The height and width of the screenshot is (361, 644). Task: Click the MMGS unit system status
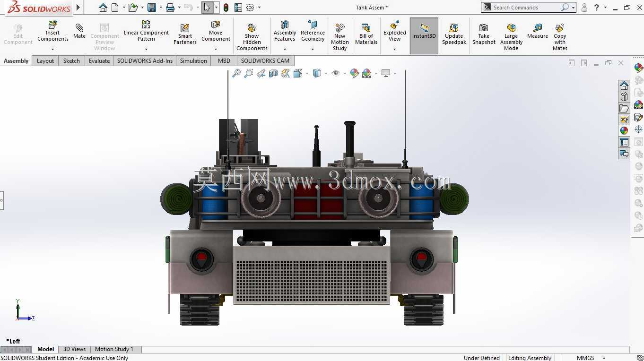click(x=585, y=358)
